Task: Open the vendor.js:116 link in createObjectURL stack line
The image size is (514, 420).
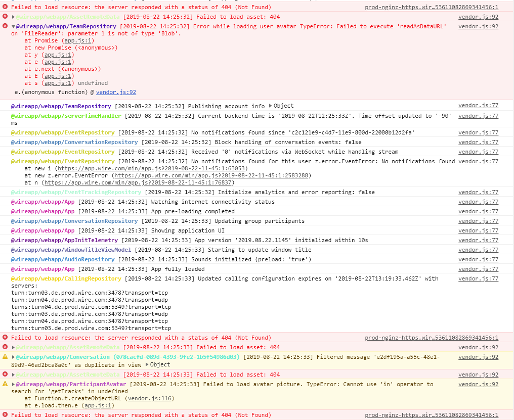Action: coord(149,398)
